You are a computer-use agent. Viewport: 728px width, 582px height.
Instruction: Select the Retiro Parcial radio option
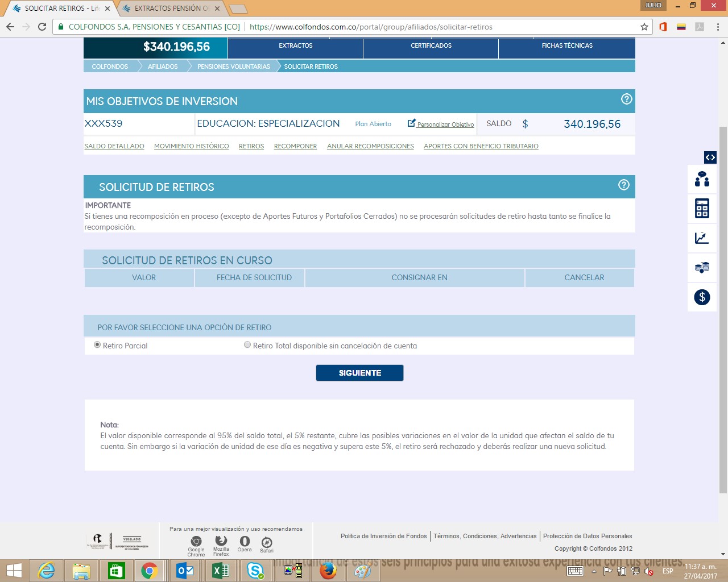97,345
